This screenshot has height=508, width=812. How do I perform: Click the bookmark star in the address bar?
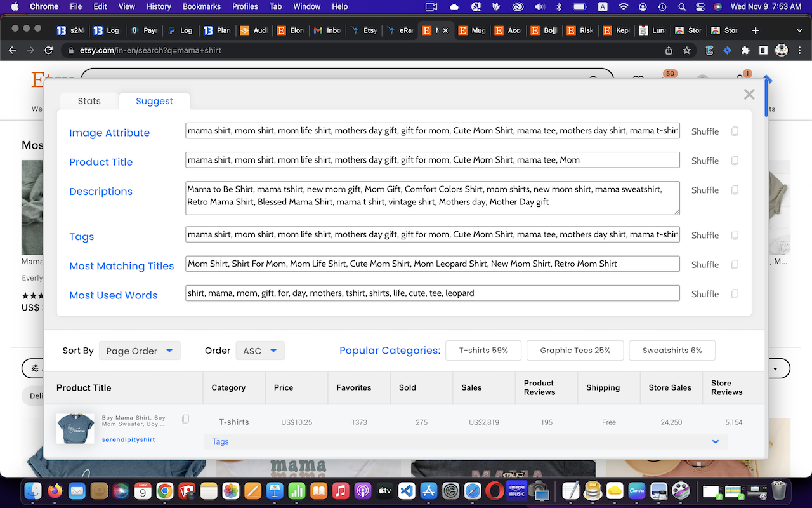tap(687, 50)
